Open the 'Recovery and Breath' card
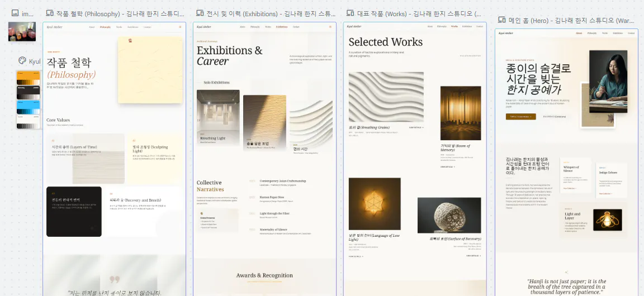 pyautogui.click(x=143, y=212)
